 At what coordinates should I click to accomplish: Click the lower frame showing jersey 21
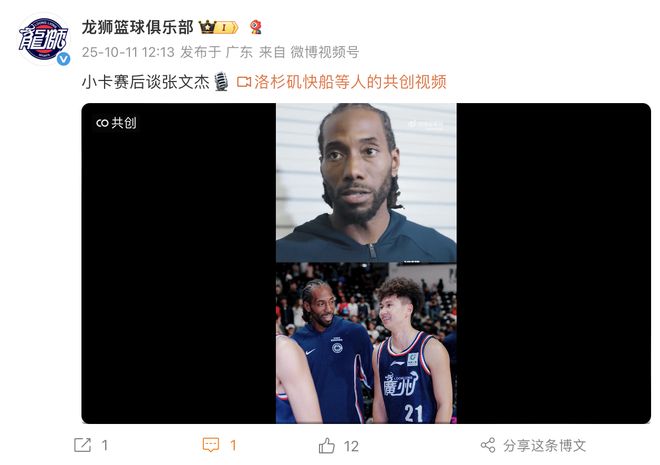click(366, 343)
